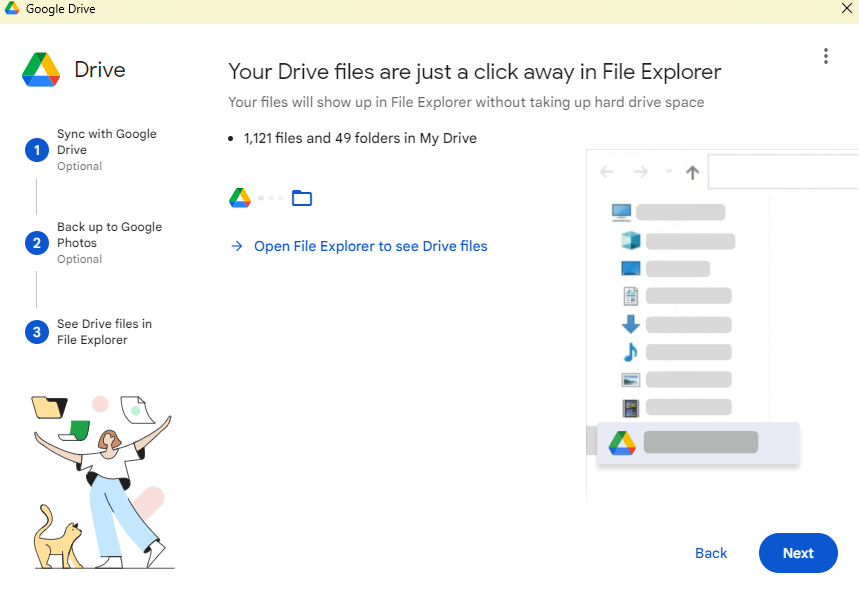Click the Google Drive title bar icon
The width and height of the screenshot is (859, 589).
coord(12,8)
